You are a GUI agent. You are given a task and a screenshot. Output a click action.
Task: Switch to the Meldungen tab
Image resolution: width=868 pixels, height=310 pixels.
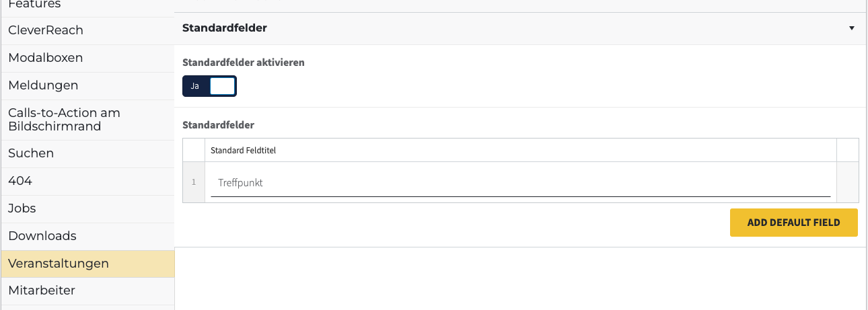click(43, 85)
